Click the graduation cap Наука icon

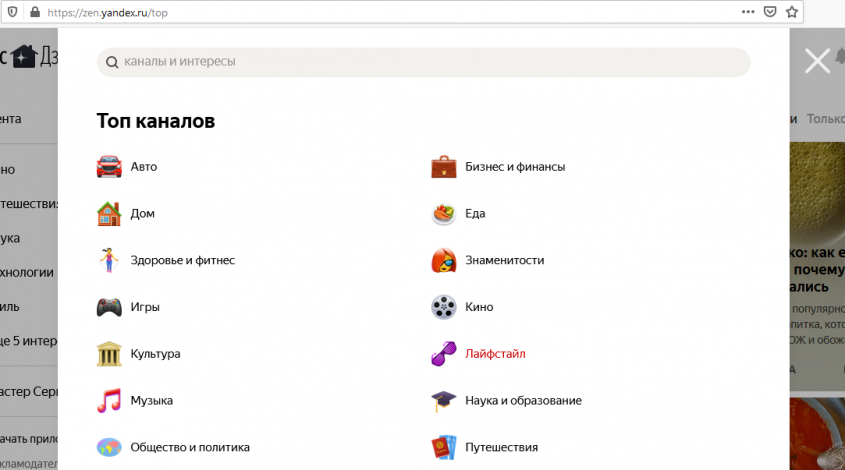click(x=444, y=401)
